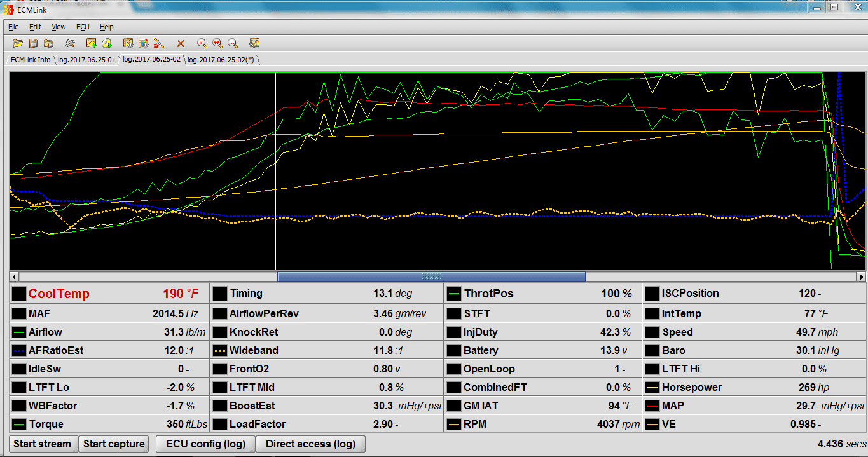This screenshot has height=457, width=868.
Task: Open ECU config (log)
Action: (x=205, y=444)
